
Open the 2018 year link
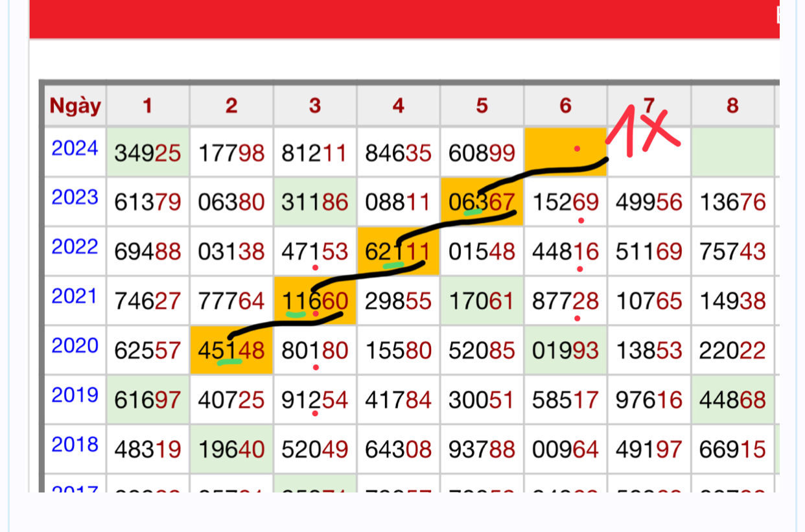[75, 445]
